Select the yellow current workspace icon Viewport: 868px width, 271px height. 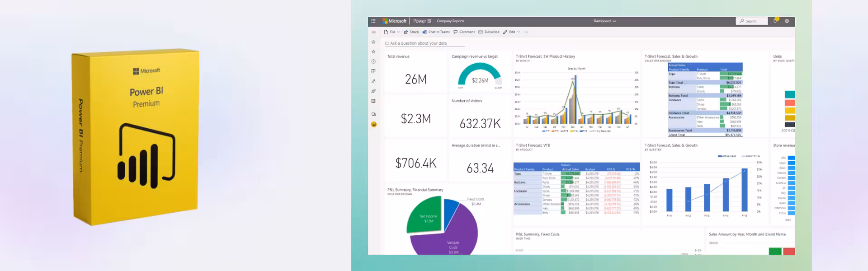click(374, 124)
